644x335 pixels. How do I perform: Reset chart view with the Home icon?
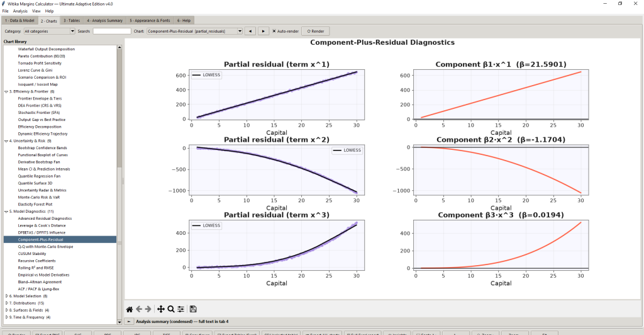[130, 309]
